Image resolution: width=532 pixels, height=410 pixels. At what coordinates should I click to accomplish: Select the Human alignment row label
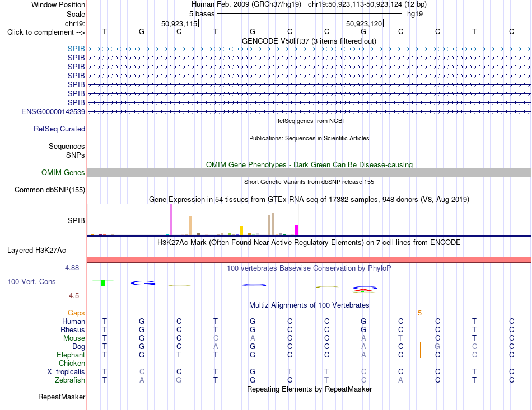[73, 321]
